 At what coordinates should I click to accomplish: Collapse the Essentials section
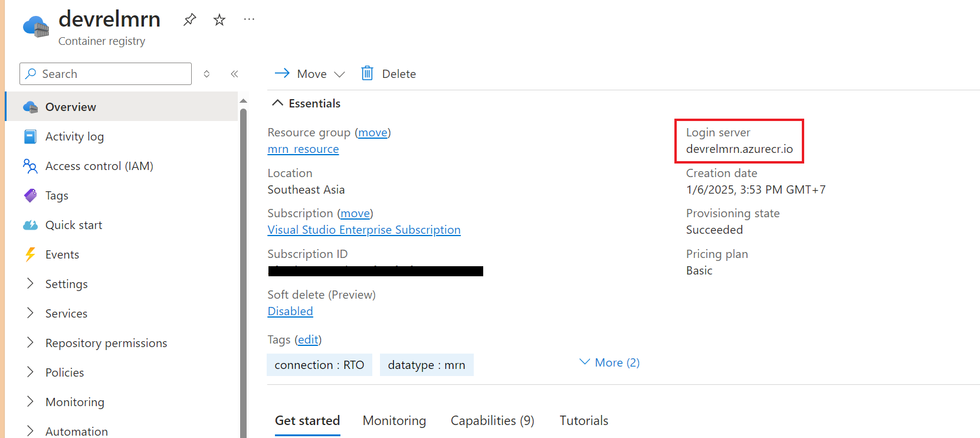click(306, 103)
